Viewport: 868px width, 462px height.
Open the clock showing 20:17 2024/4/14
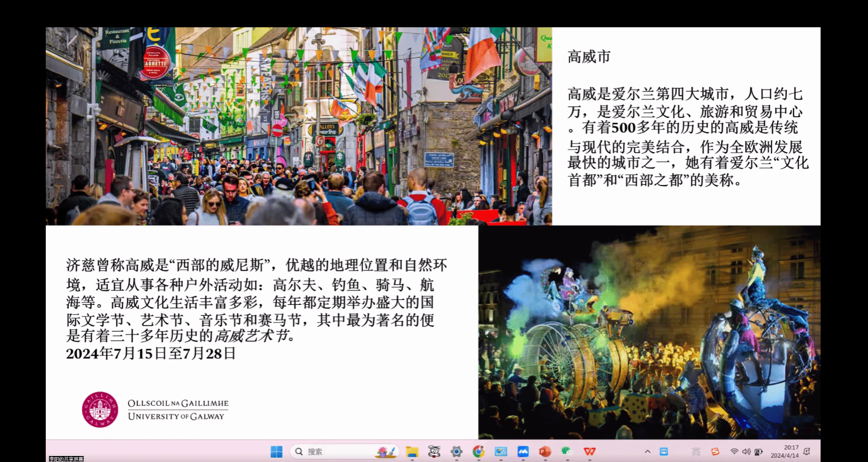785,452
